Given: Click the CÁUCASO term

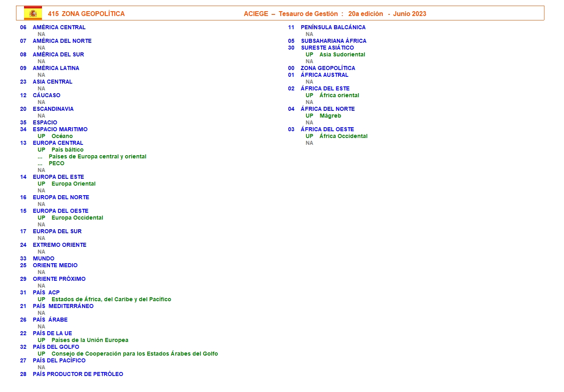Looking at the screenshot, I should click(46, 95).
